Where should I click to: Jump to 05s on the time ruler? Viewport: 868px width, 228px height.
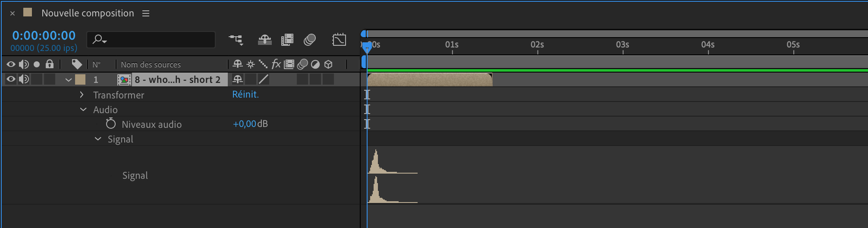(793, 45)
